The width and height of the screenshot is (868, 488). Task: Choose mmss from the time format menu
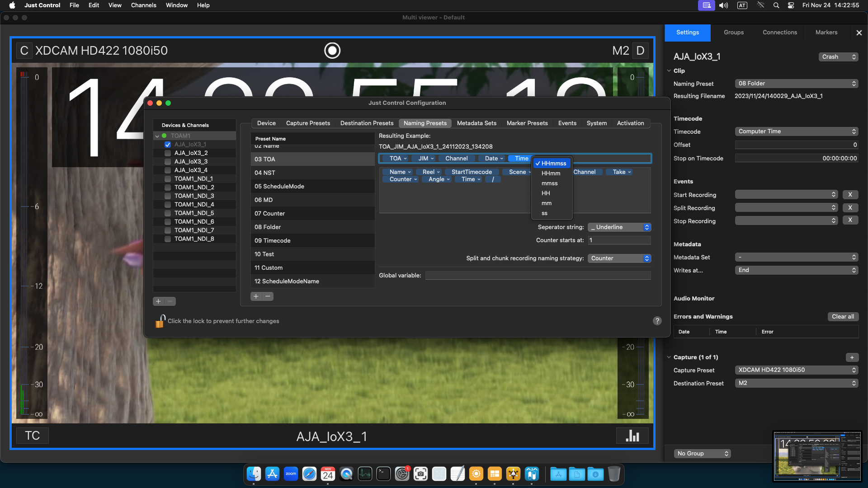(x=552, y=183)
